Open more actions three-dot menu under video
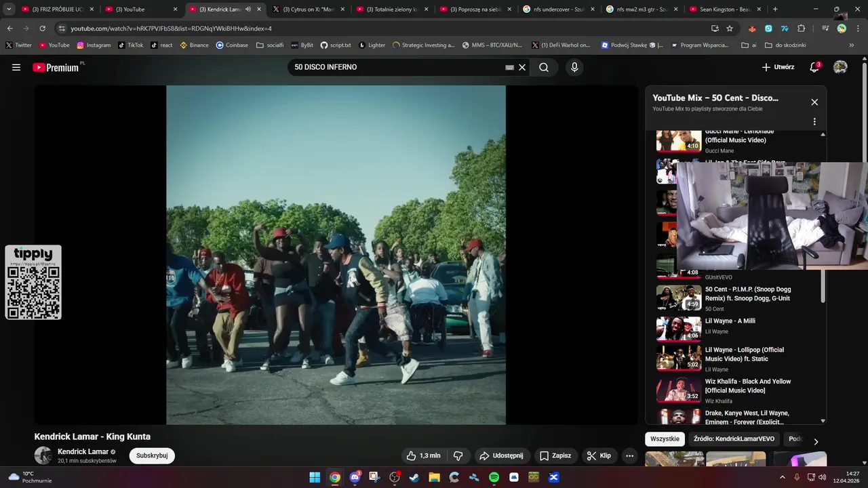The height and width of the screenshot is (488, 868). tap(629, 455)
